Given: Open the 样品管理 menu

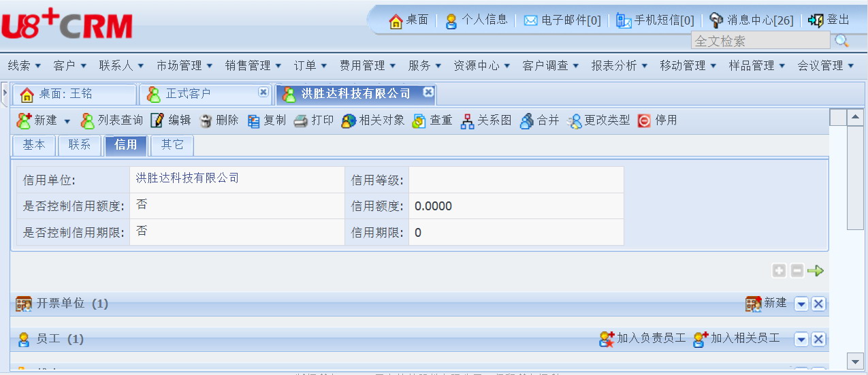Looking at the screenshot, I should pos(757,65).
